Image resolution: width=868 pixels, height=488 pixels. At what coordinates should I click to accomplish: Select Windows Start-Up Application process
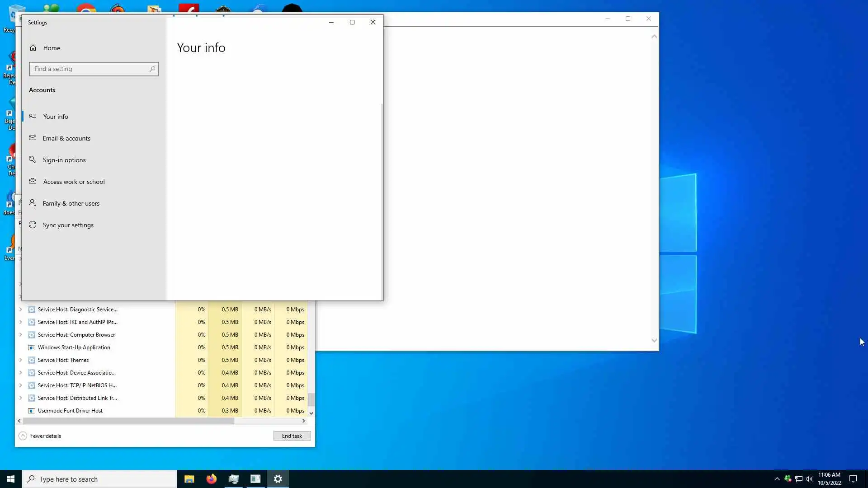(74, 347)
